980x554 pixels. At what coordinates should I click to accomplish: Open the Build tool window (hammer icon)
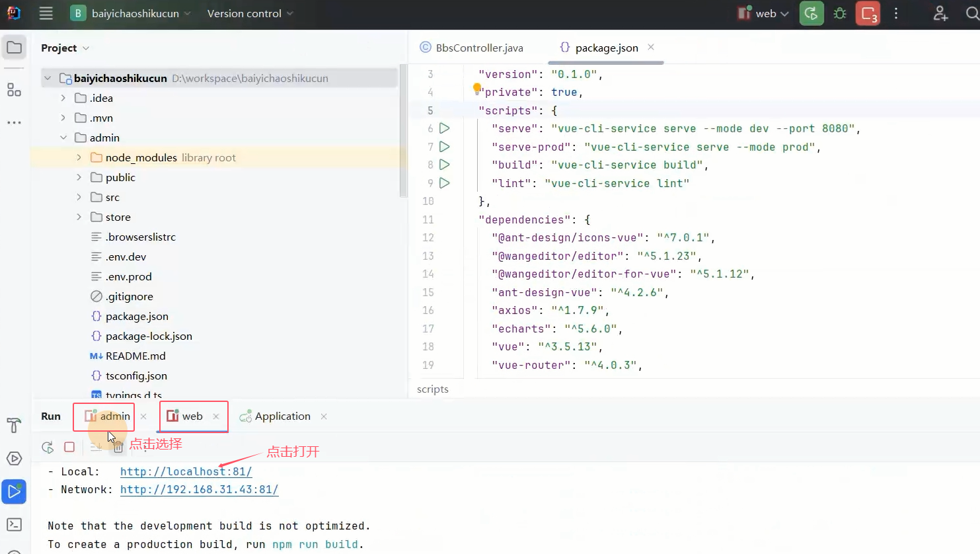[14, 425]
